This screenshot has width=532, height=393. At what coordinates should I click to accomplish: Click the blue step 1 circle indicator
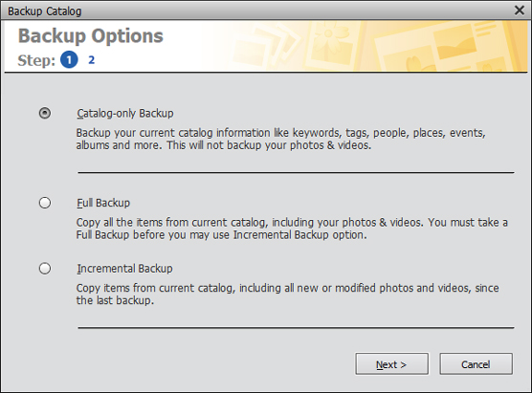[x=69, y=59]
